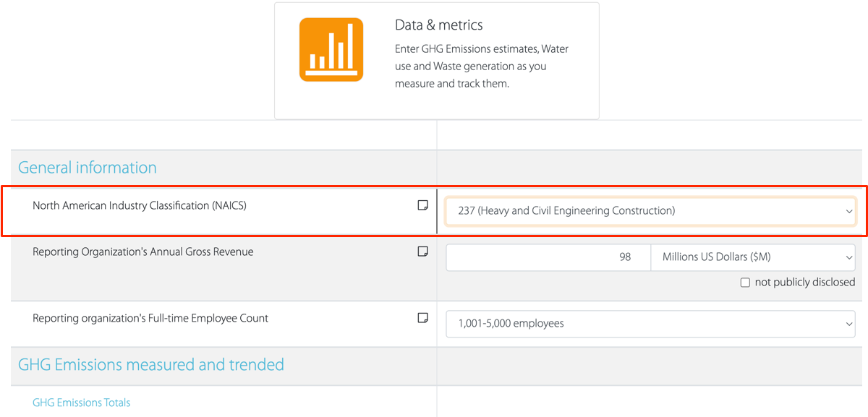Click the chevron arrow on the employees dropdown
This screenshot has width=868, height=417.
click(849, 324)
